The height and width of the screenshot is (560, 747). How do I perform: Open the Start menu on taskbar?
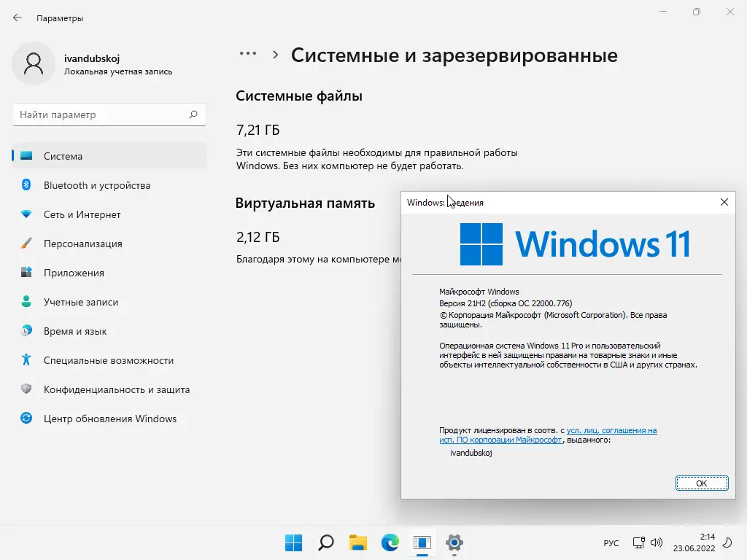click(293, 542)
